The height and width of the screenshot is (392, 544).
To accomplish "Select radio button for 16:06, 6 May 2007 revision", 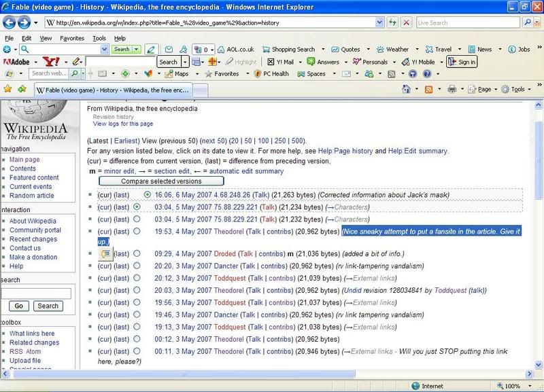I will [x=147, y=195].
